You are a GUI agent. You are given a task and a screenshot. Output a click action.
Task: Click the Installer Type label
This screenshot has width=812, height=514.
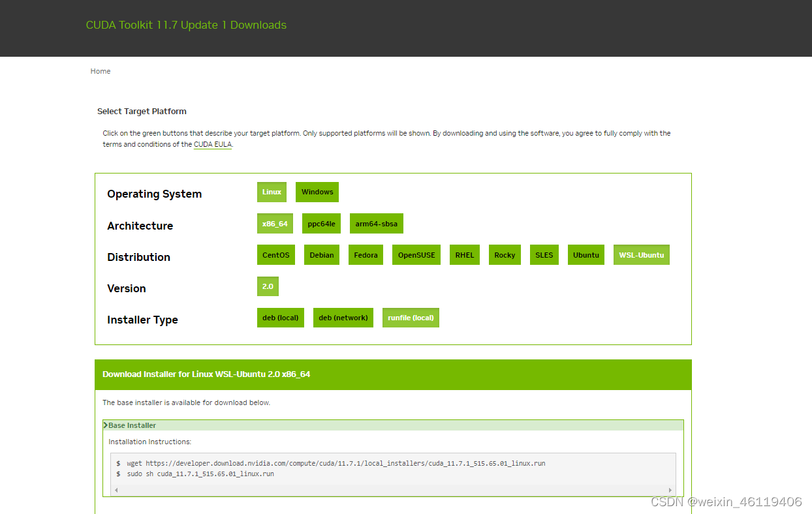click(x=142, y=320)
